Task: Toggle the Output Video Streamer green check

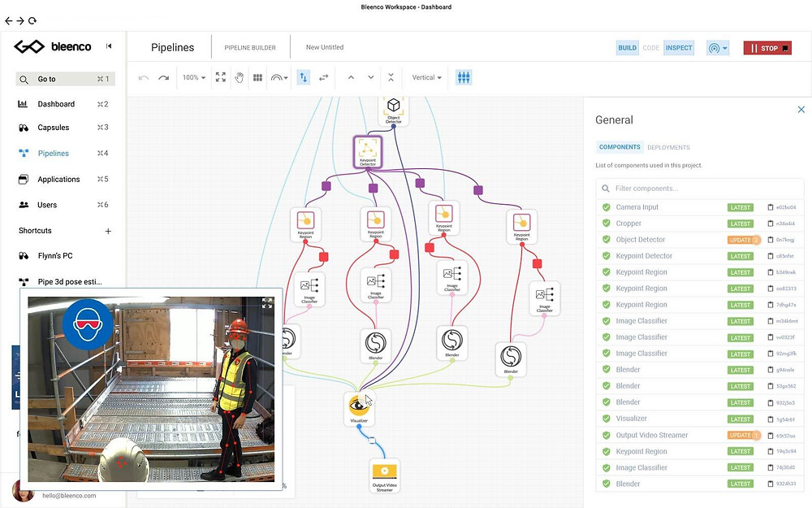Action: click(x=606, y=436)
